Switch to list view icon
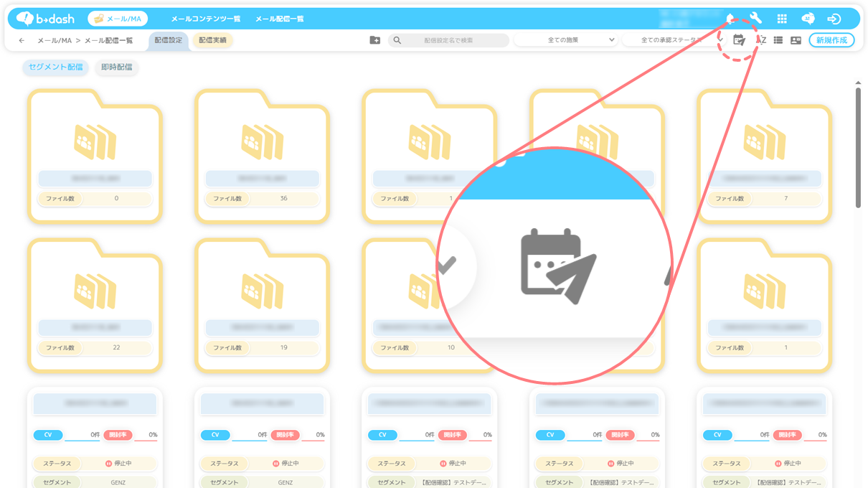 click(x=778, y=40)
